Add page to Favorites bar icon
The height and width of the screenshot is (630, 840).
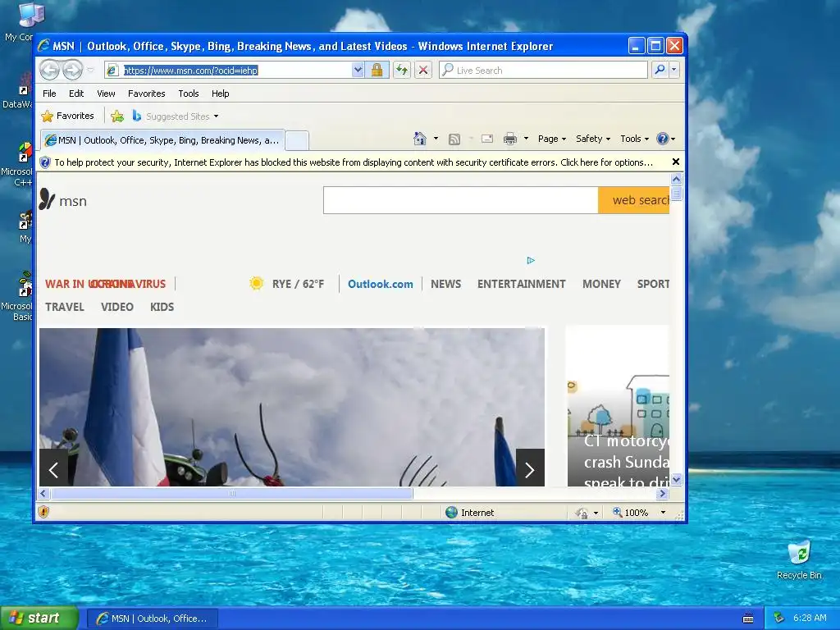[x=116, y=116]
